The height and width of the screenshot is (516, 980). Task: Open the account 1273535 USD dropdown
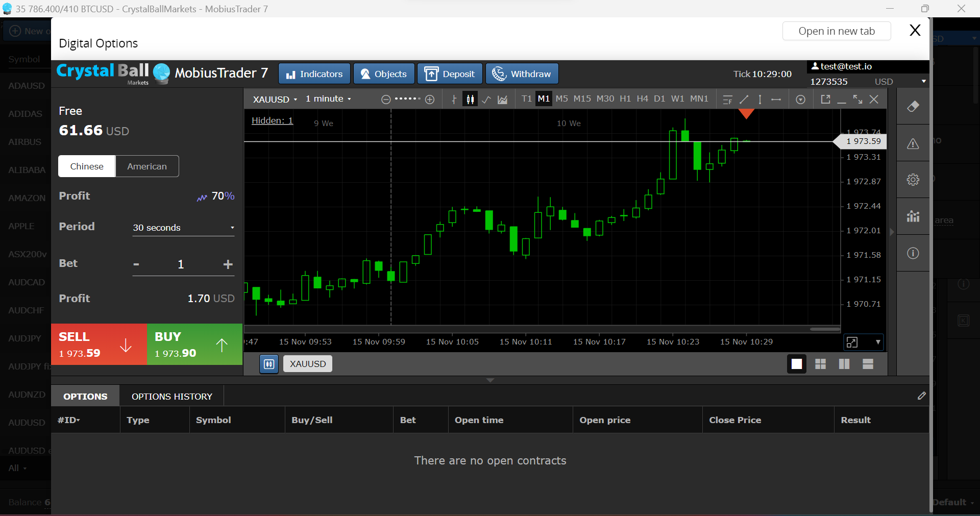[x=868, y=82]
